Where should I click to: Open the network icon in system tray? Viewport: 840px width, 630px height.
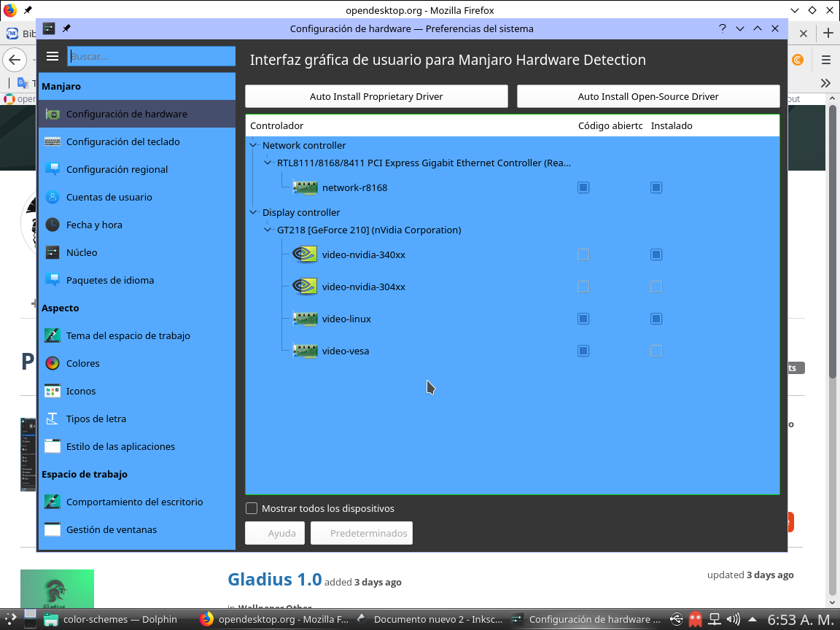715,620
